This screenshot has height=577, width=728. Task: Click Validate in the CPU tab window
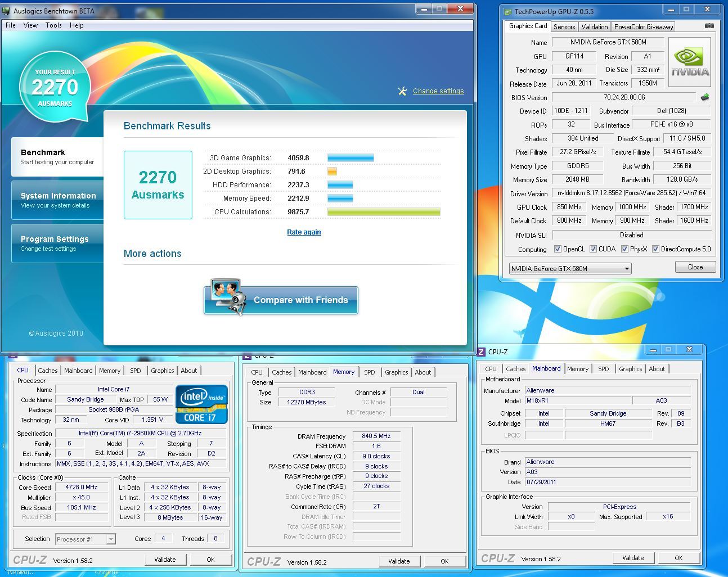[x=165, y=560]
